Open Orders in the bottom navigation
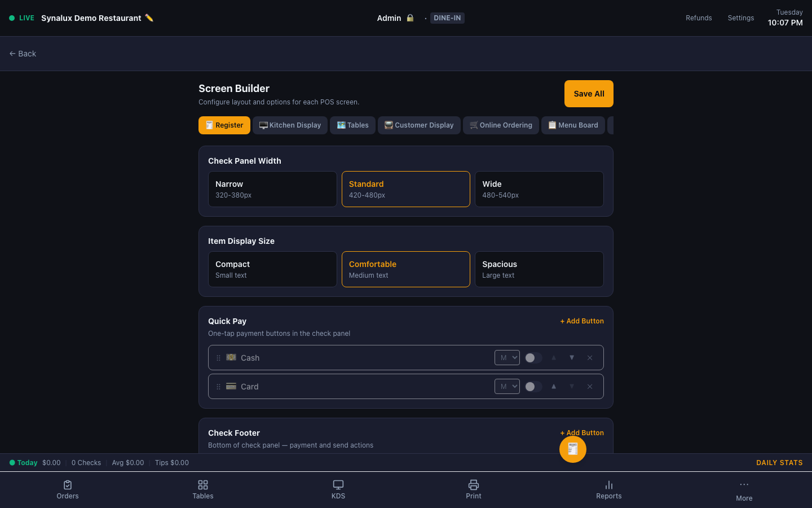The image size is (812, 508). click(68, 489)
